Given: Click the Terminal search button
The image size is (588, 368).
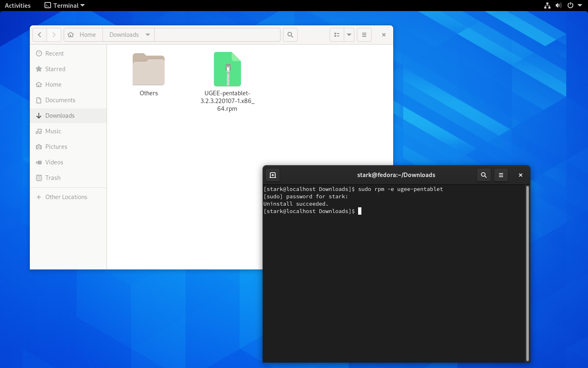Looking at the screenshot, I should tap(484, 175).
